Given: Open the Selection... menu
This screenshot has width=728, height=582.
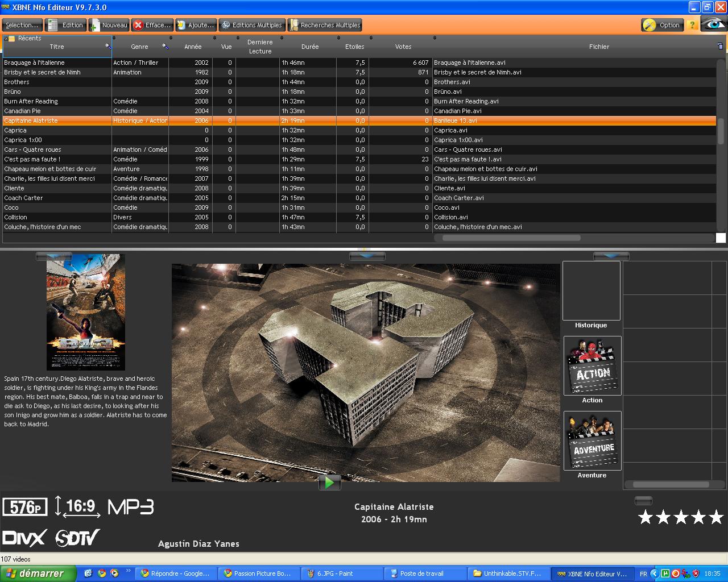Looking at the screenshot, I should 22,25.
